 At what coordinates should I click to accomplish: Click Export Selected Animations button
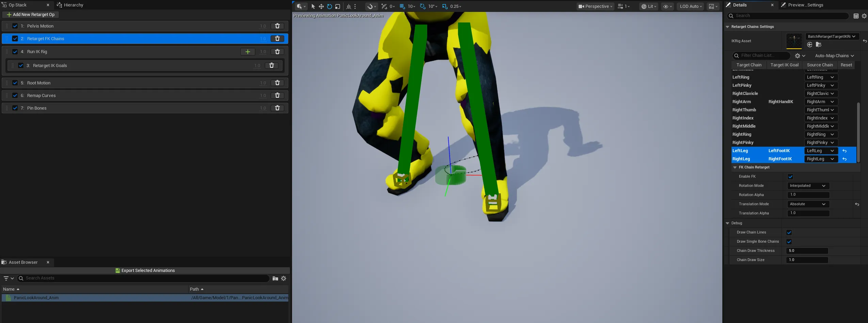[145, 271]
